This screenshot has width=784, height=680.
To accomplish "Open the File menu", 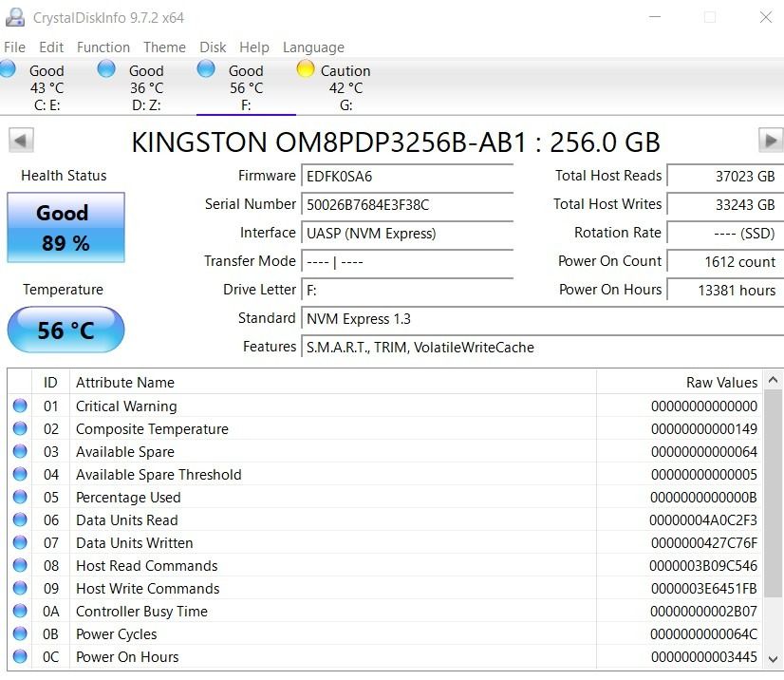I will coord(14,47).
